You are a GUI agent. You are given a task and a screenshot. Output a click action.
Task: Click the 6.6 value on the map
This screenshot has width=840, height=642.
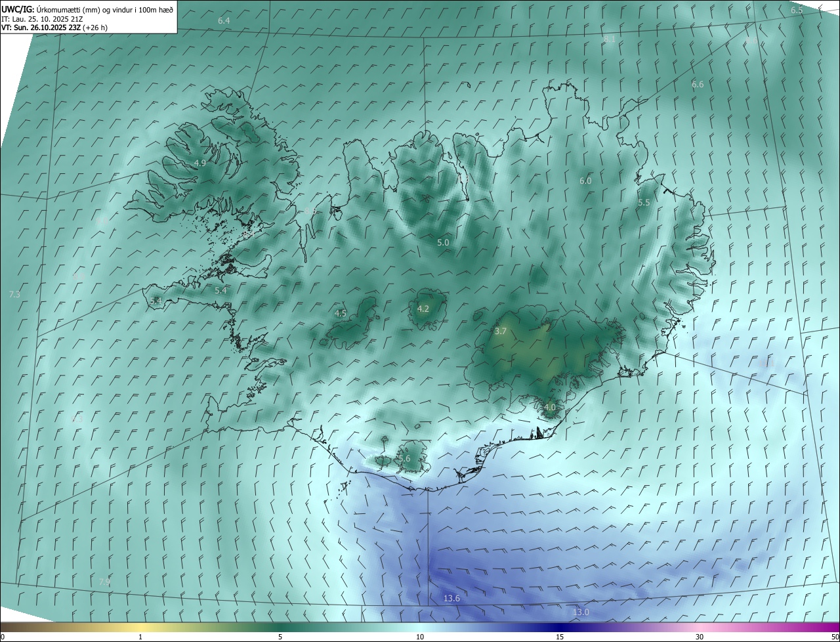[698, 84]
